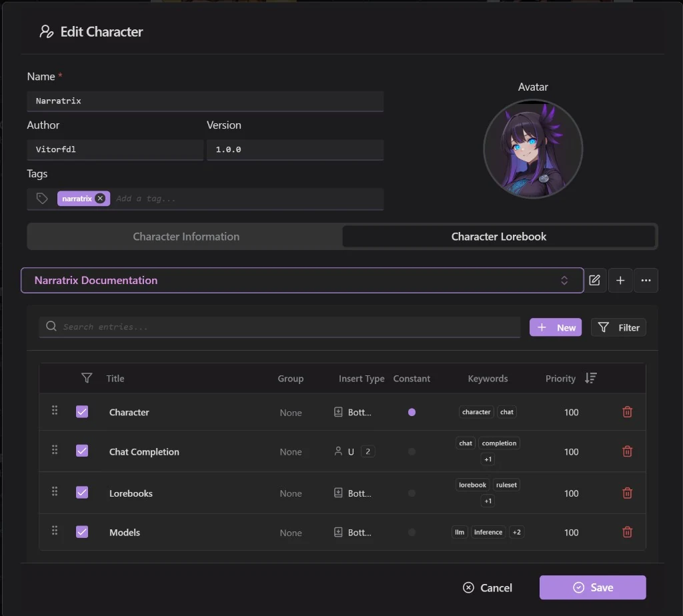Uncheck the Character entry checkbox

pyautogui.click(x=82, y=412)
